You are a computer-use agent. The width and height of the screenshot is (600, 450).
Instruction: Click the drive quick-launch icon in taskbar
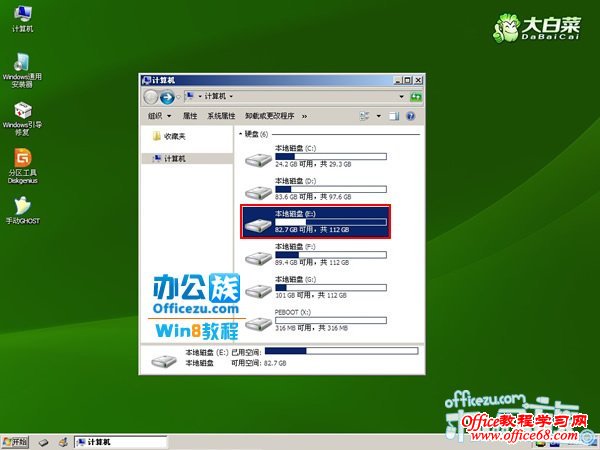[x=44, y=443]
